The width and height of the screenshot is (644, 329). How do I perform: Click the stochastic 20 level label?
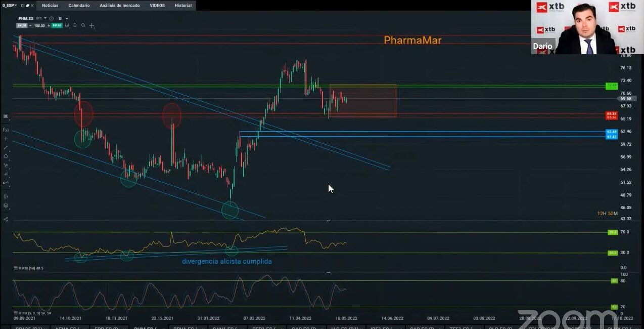pyautogui.click(x=614, y=307)
